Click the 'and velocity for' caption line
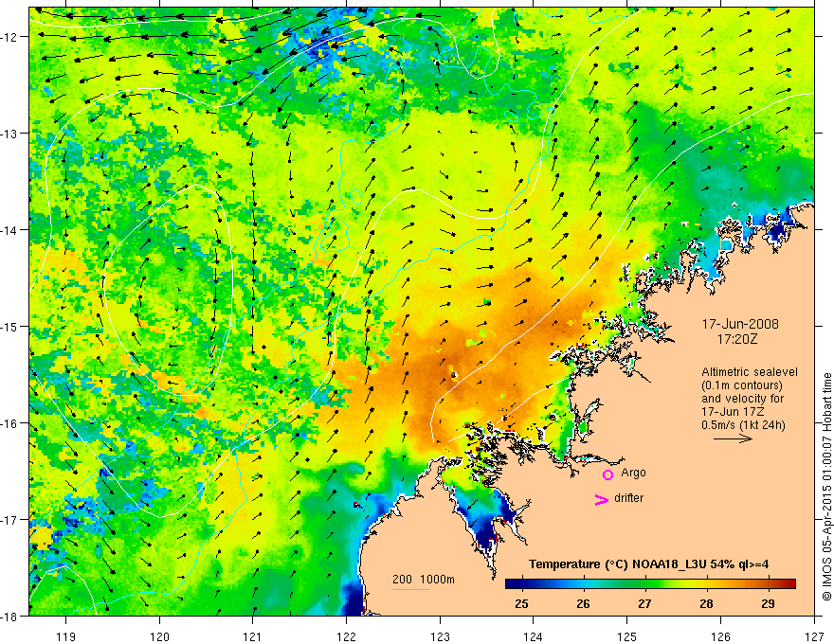 (742, 399)
